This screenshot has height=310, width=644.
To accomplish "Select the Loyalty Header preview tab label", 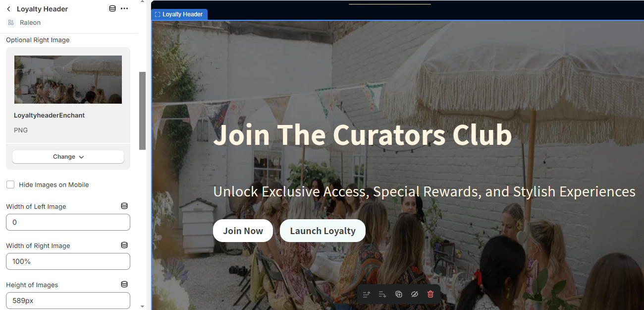I will (179, 14).
